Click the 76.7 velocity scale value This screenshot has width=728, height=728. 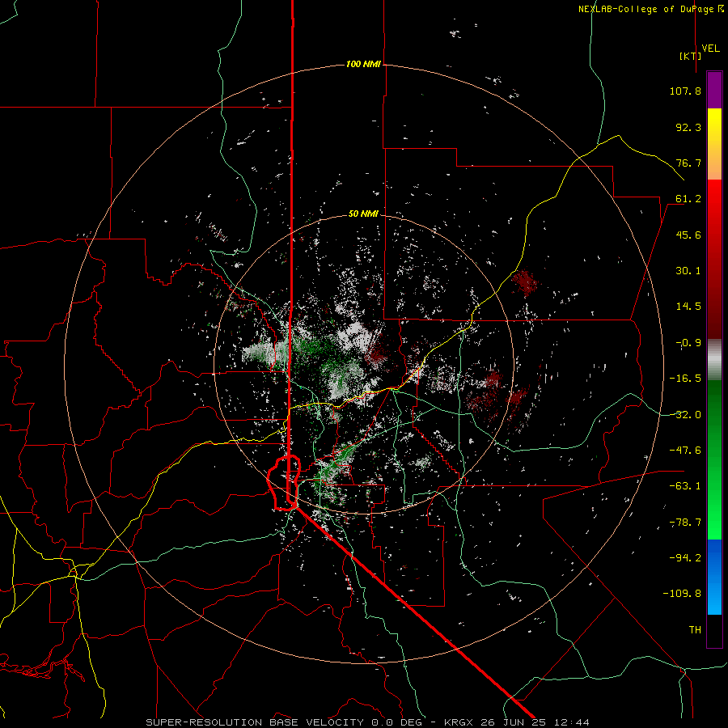click(688, 163)
